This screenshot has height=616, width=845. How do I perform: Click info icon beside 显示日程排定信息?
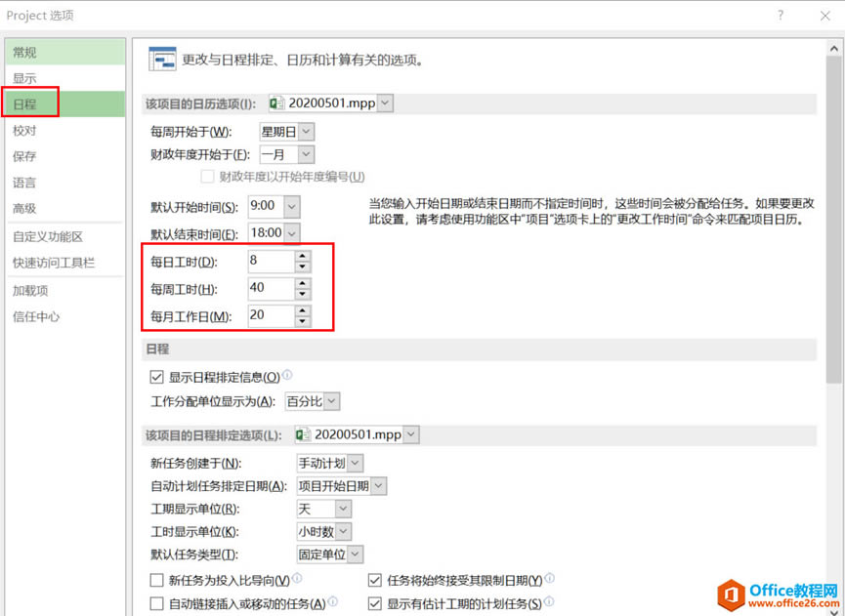[x=287, y=374]
